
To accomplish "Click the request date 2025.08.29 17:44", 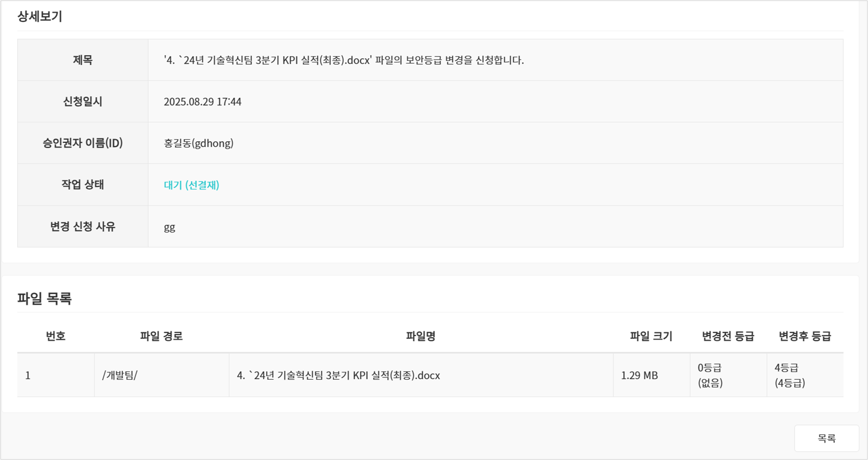I will coord(203,102).
